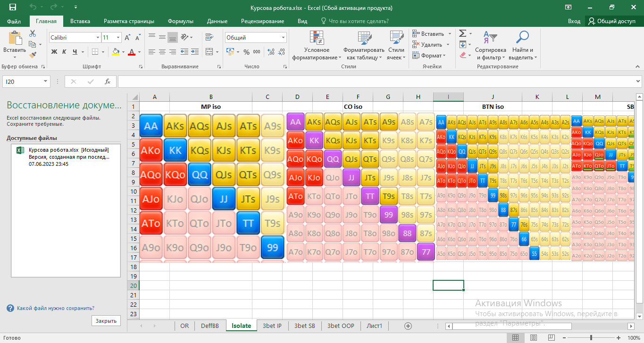Apply yellow fill color bucket swatch
644x343 pixels.
tap(116, 52)
